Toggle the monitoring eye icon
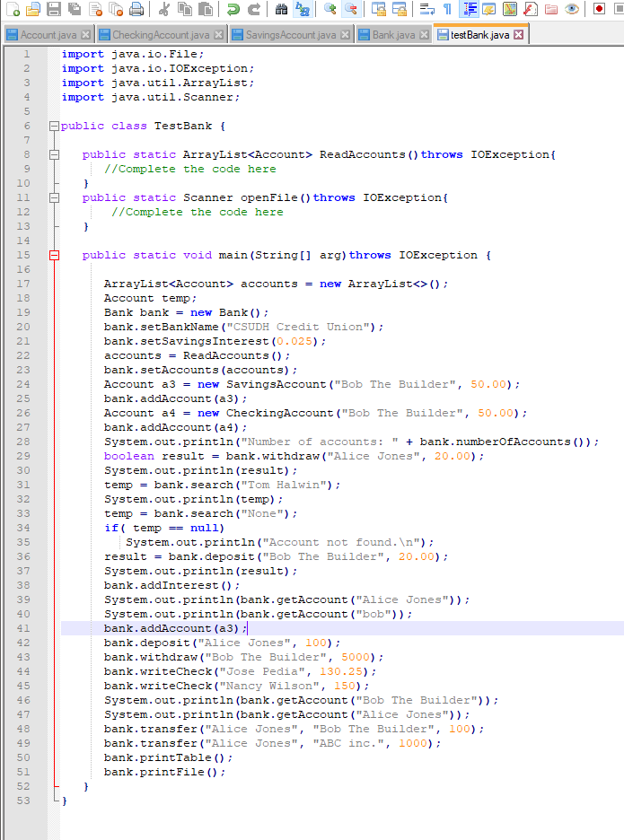The image size is (624, 840). (572, 9)
